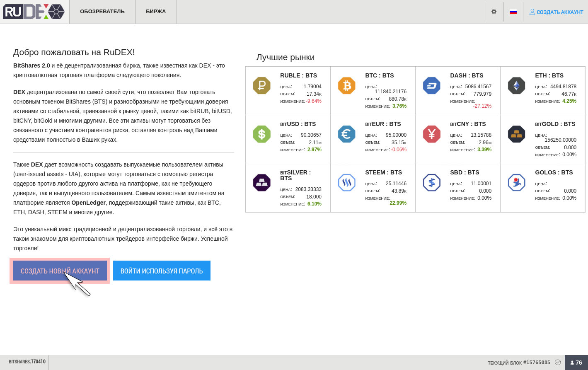
Task: Open the БИРЖА menu item
Action: (156, 12)
